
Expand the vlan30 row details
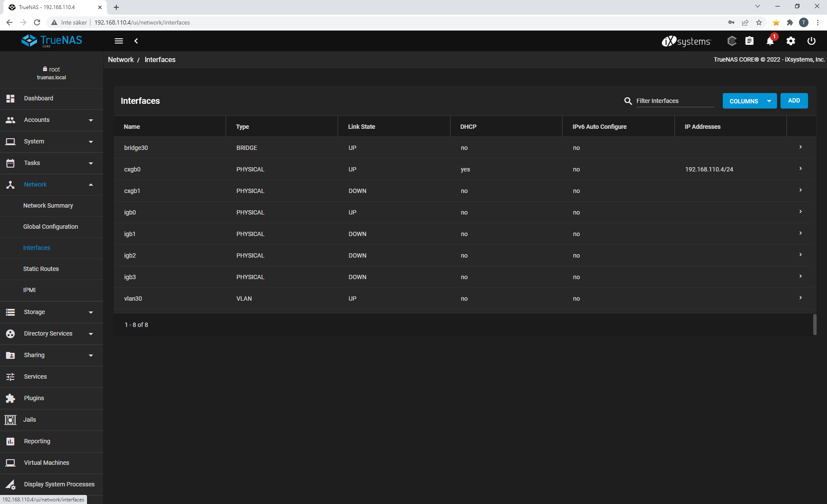click(x=800, y=298)
